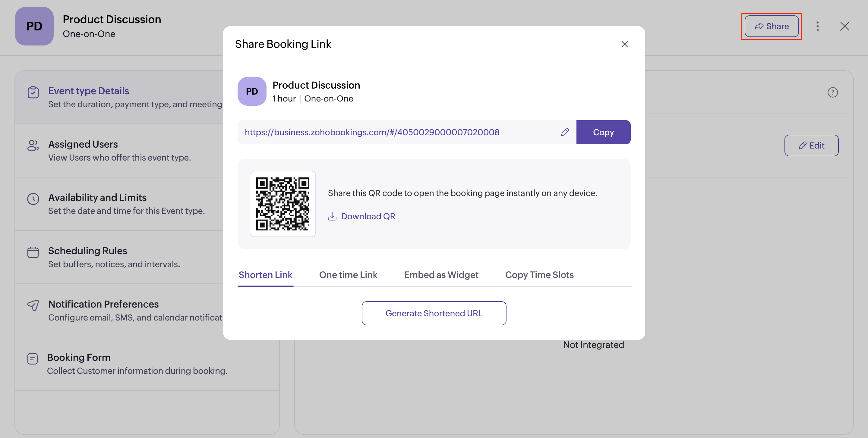The width and height of the screenshot is (868, 438).
Task: Open the three-dot more options menu
Action: tap(817, 26)
